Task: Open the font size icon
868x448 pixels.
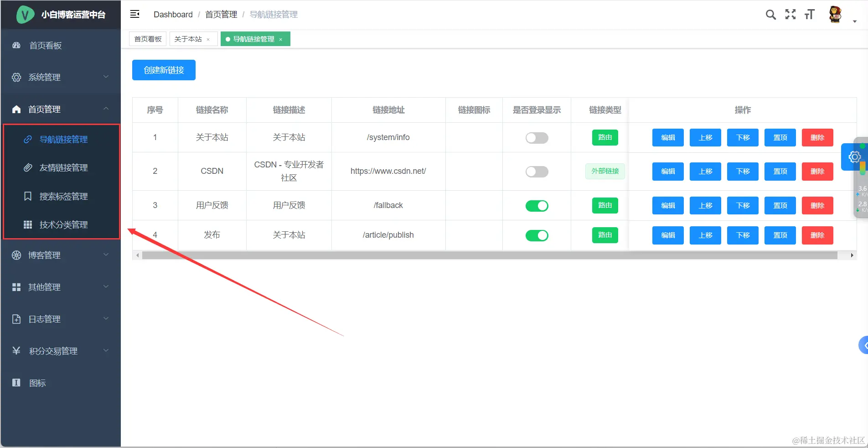Action: 810,15
